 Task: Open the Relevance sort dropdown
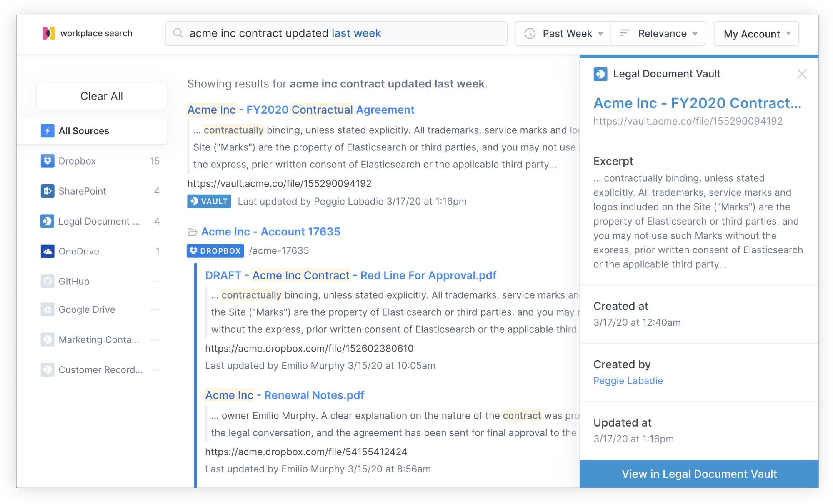coord(659,33)
